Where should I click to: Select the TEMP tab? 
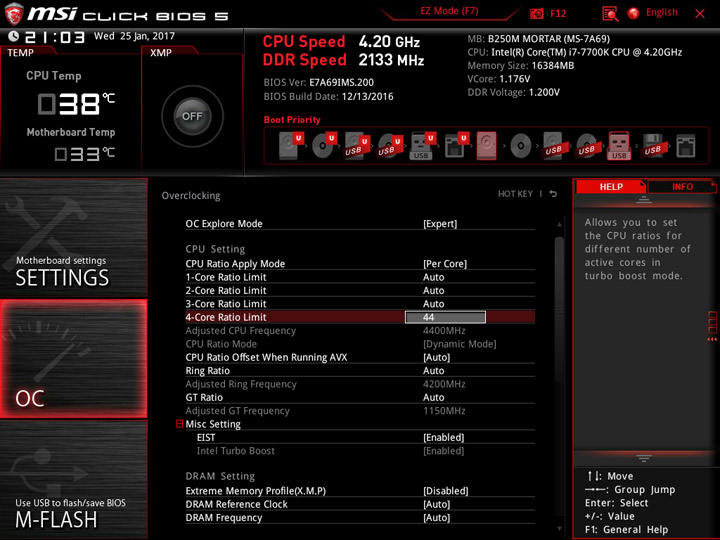21,52
